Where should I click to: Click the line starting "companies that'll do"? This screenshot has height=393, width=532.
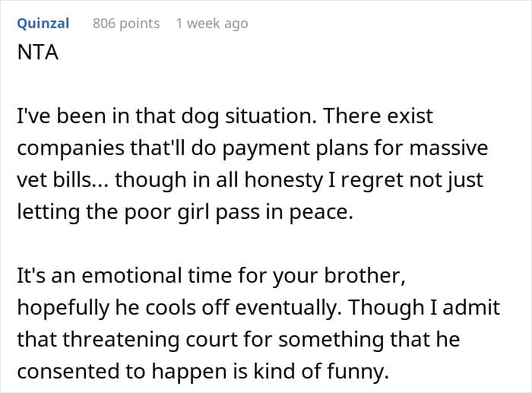coord(252,148)
